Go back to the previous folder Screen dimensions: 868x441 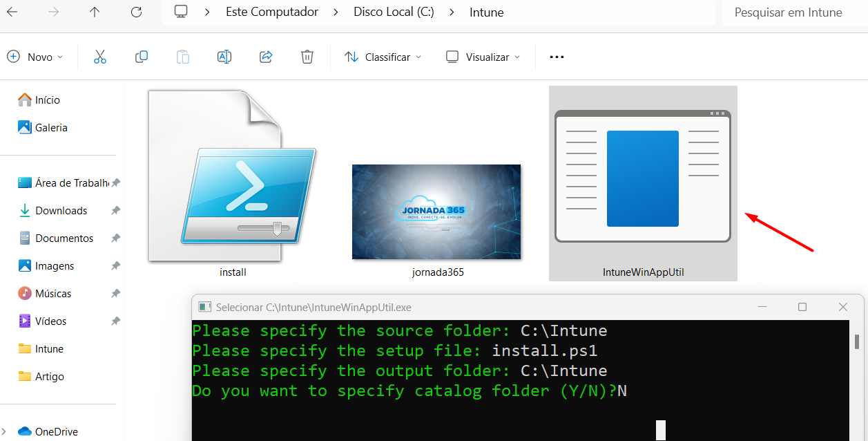pyautogui.click(x=14, y=12)
